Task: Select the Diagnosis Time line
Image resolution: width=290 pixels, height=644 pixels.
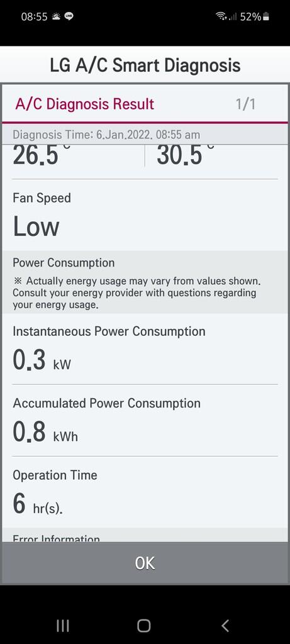Action: pos(106,135)
